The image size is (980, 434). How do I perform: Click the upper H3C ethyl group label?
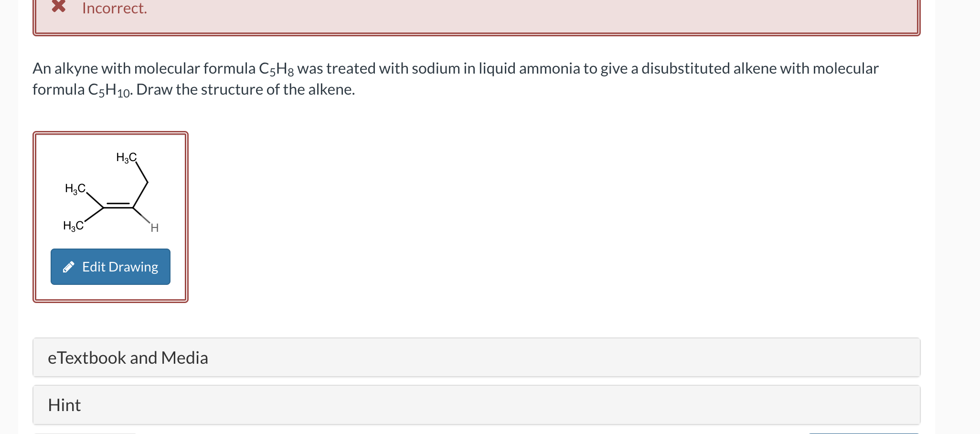(127, 157)
